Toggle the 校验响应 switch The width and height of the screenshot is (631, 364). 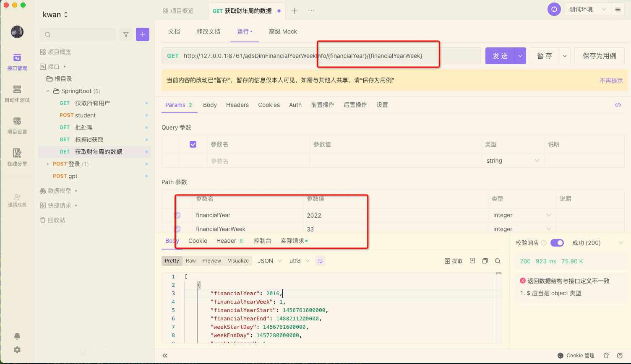pyautogui.click(x=557, y=243)
